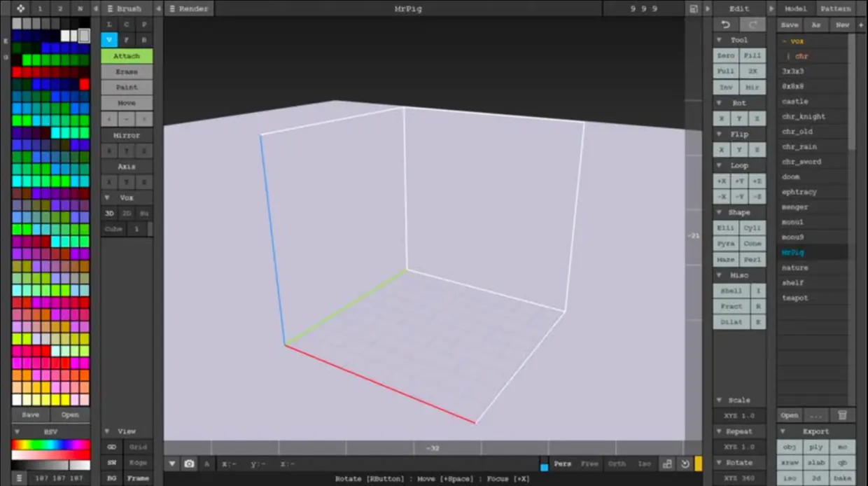Toggle Axis X lock
868x486 pixels.
click(110, 182)
